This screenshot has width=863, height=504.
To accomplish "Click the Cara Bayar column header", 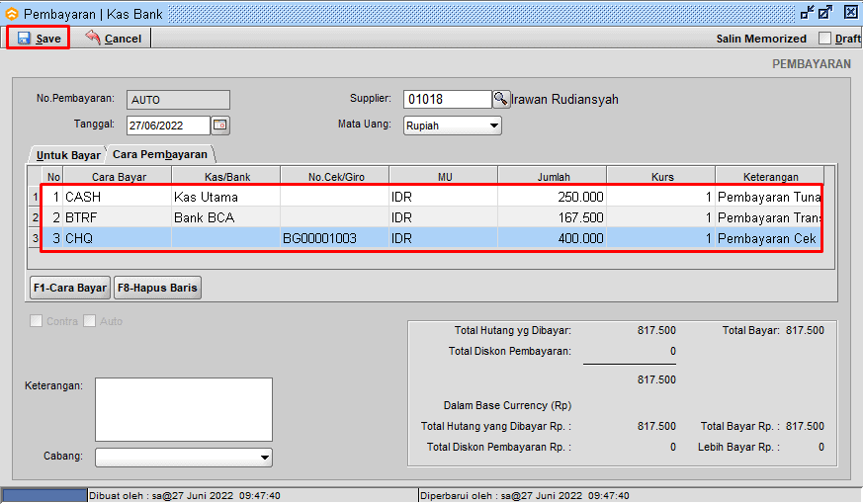I will (119, 177).
